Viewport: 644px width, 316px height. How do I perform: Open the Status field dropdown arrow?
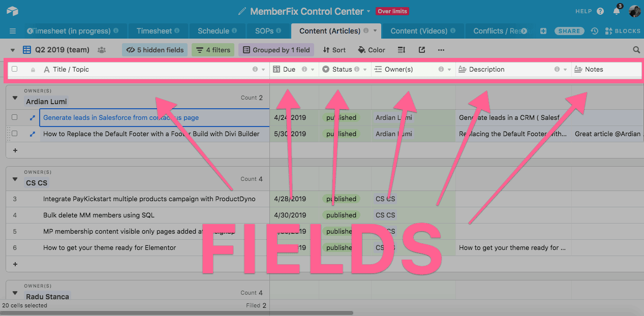[x=365, y=70]
